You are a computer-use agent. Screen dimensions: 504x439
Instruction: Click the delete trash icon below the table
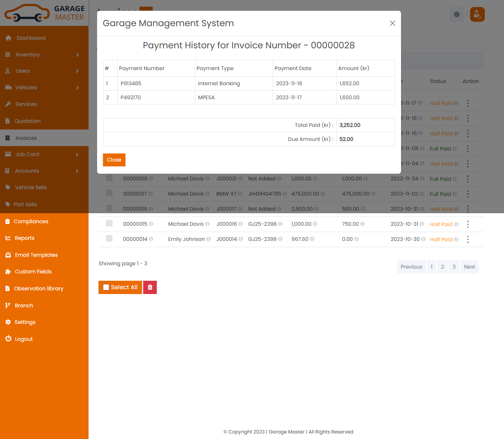tap(150, 287)
